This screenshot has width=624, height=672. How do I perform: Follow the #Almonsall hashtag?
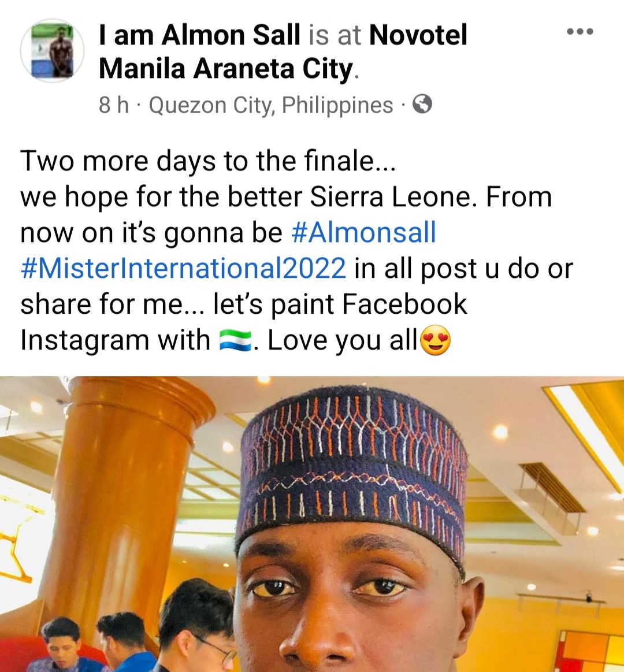(x=363, y=233)
